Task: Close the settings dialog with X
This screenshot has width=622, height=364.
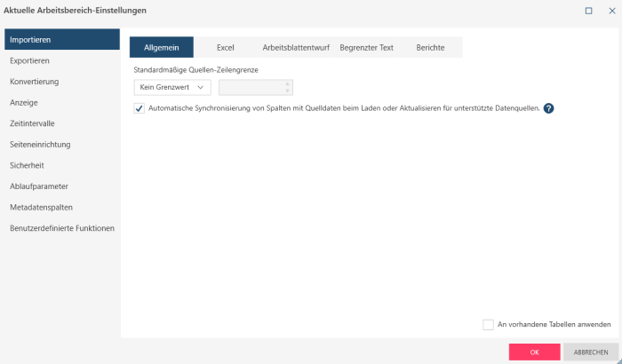Action: 610,11
